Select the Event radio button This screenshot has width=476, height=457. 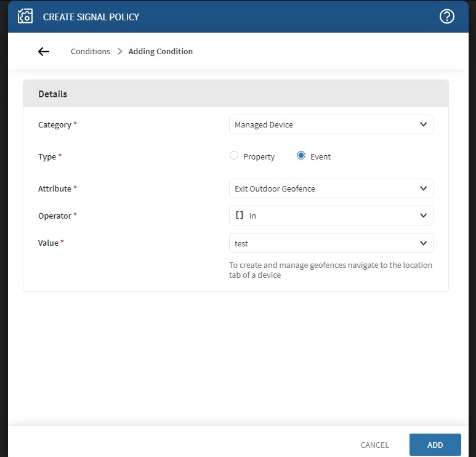(x=301, y=156)
